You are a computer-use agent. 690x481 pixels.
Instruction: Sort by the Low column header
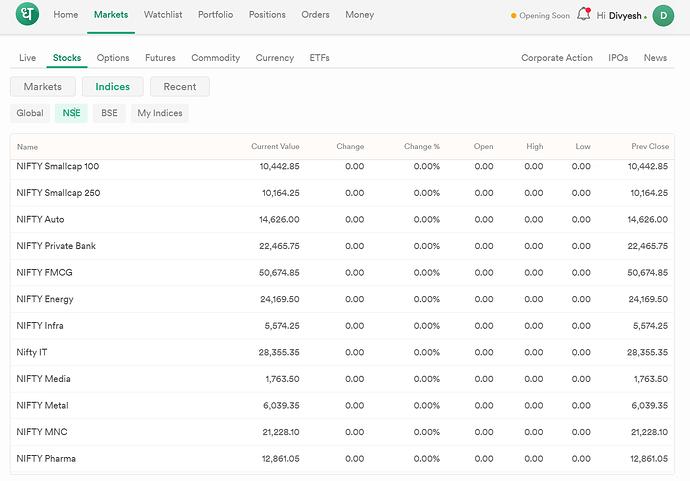[583, 147]
